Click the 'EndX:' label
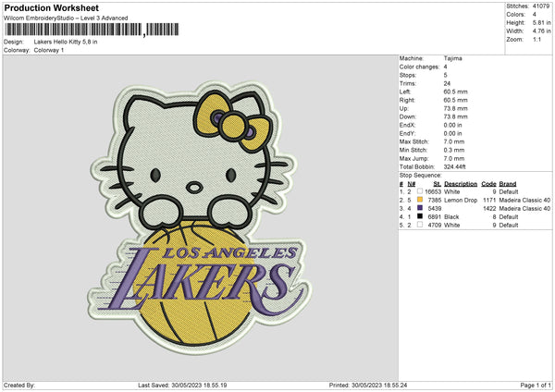Viewport: 555px width, 392px height. pyautogui.click(x=407, y=125)
